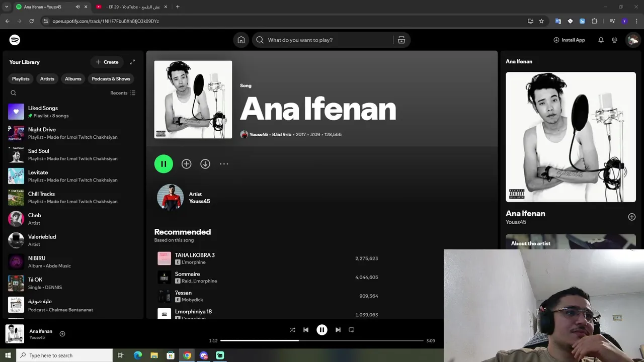644x362 pixels.
Task: Open Levitate playlist
Action: click(x=72, y=176)
